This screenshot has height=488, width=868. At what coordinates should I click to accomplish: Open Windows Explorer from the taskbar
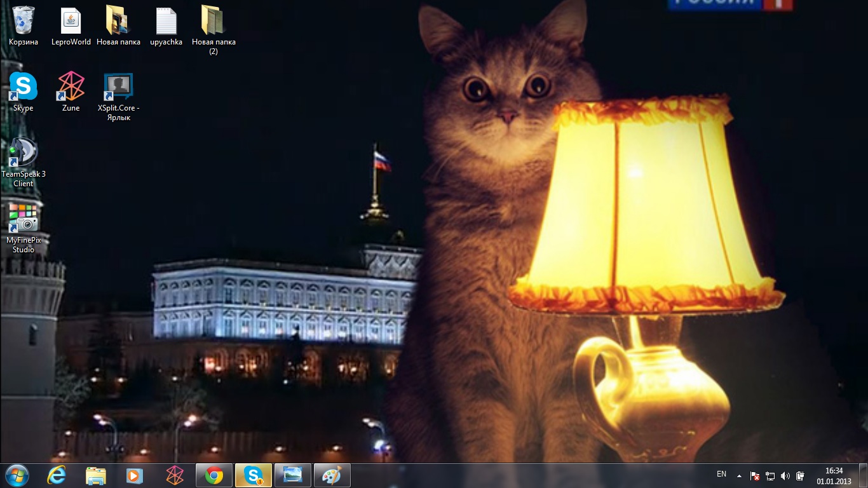click(95, 475)
